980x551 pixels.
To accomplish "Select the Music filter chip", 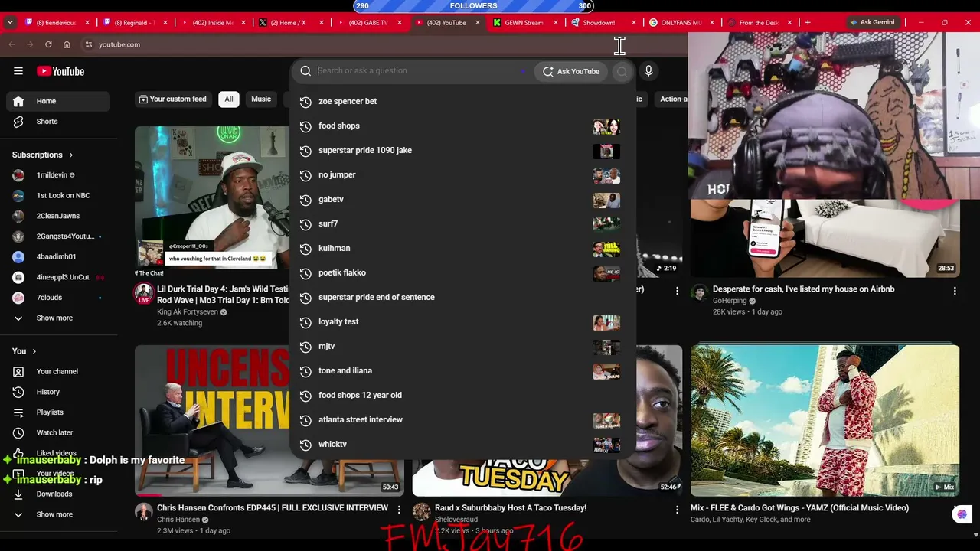I will (x=261, y=99).
